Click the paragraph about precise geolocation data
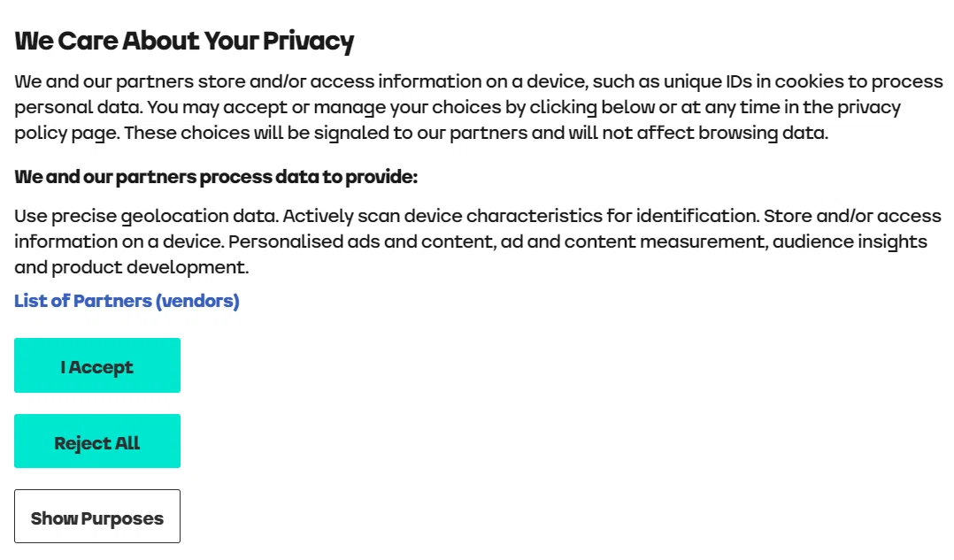 click(x=478, y=242)
